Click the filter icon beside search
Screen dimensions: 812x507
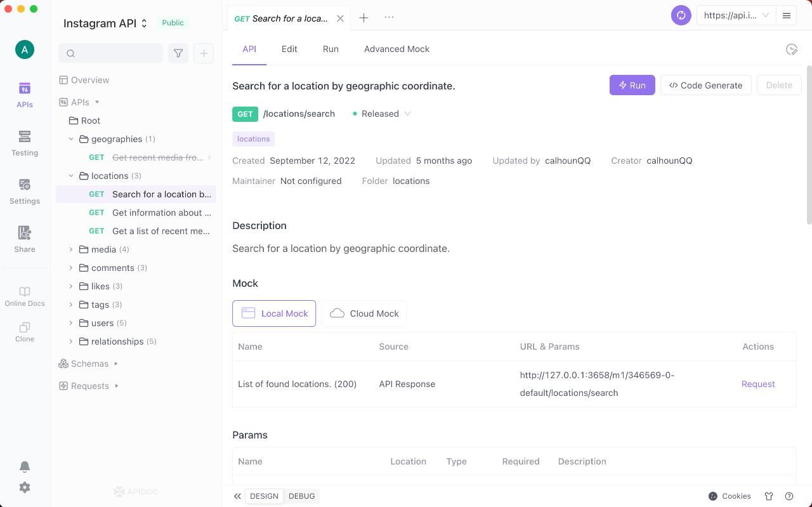178,53
